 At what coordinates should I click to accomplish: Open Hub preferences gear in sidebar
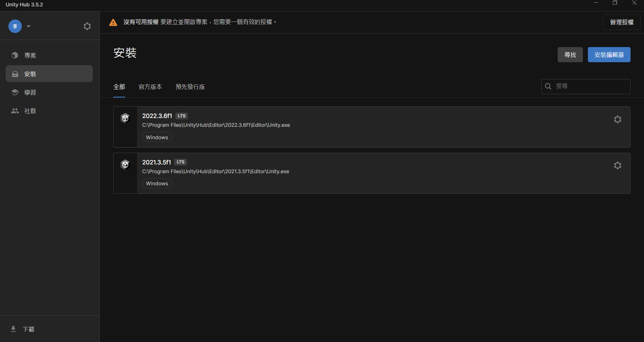(x=87, y=26)
